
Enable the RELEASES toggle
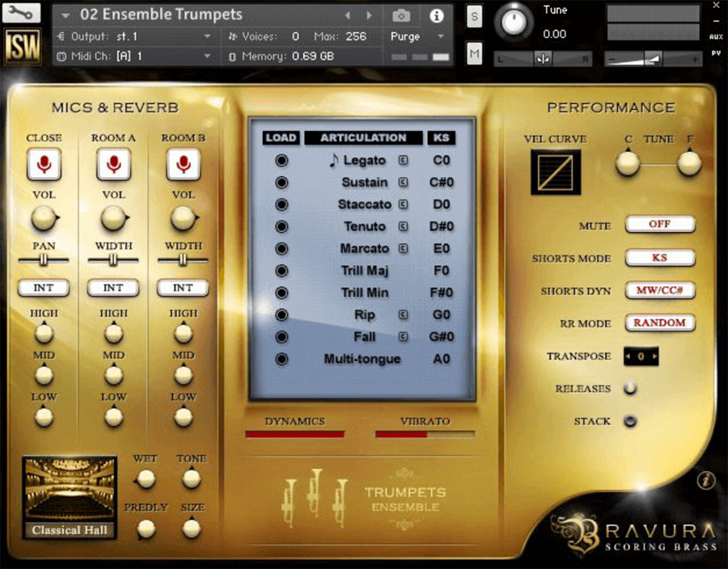tap(630, 388)
